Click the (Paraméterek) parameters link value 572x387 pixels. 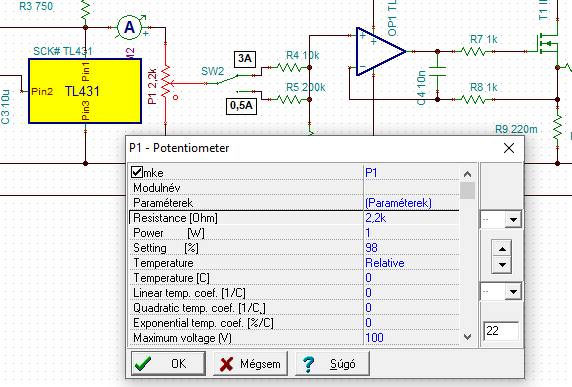coord(398,203)
